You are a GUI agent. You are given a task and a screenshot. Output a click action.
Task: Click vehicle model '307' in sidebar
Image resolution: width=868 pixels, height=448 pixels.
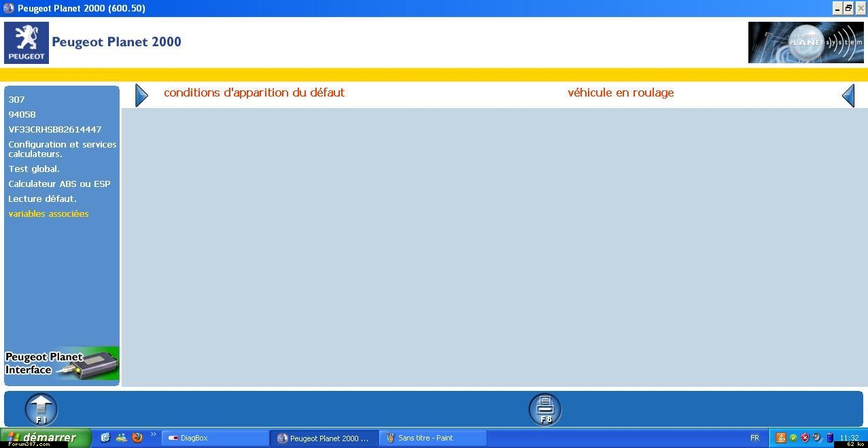point(16,99)
